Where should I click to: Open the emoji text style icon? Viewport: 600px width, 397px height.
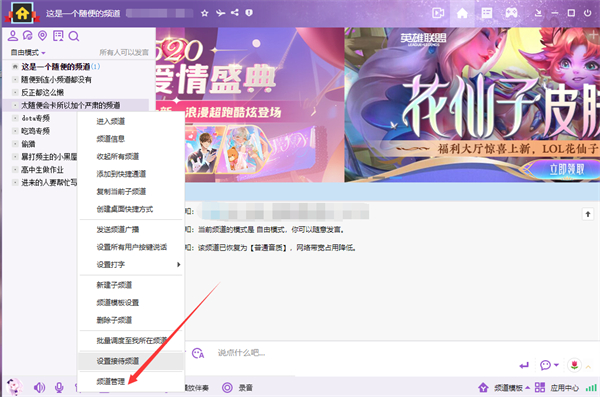click(x=198, y=353)
